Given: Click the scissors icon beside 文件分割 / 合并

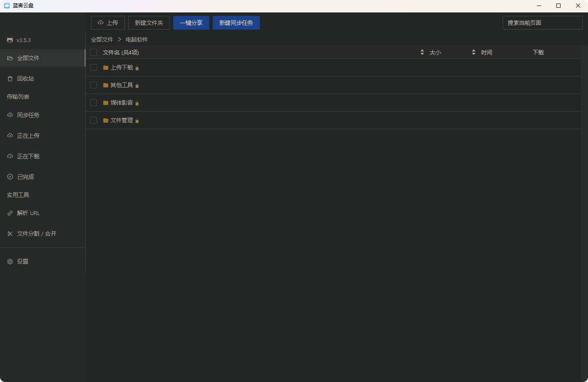Looking at the screenshot, I should pyautogui.click(x=10, y=233).
